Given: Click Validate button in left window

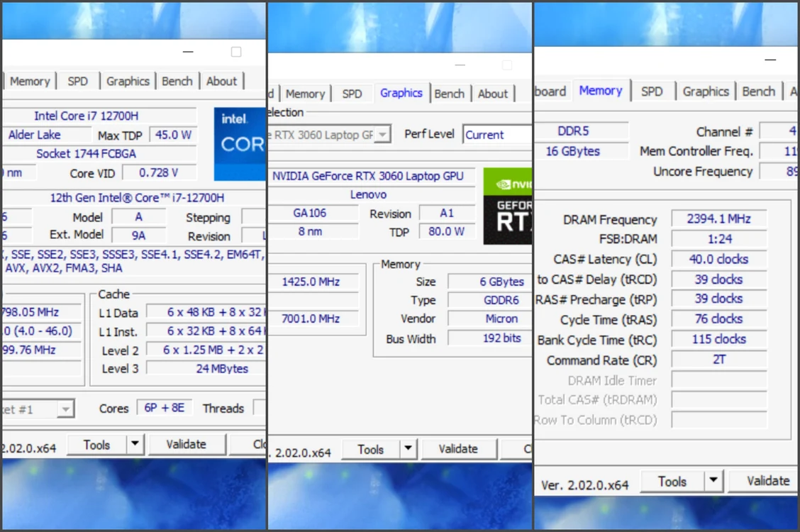Looking at the screenshot, I should pos(187,444).
